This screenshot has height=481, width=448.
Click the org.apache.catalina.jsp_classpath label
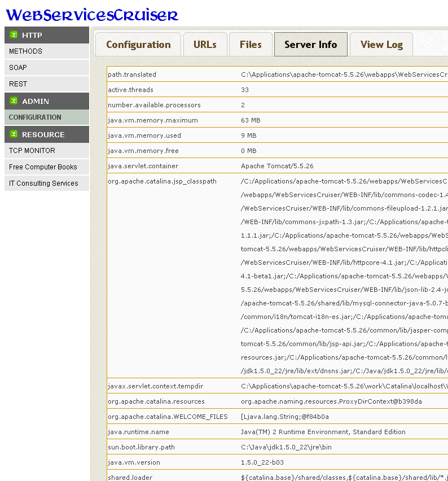(162, 181)
